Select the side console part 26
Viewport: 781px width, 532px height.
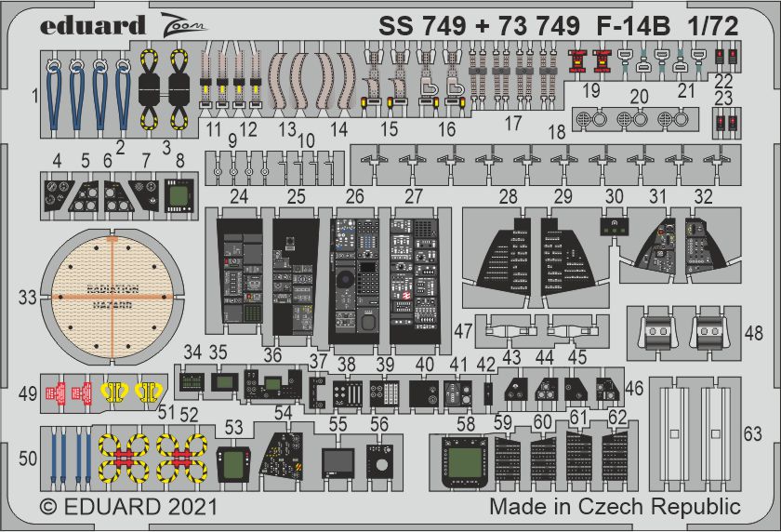tap(351, 277)
